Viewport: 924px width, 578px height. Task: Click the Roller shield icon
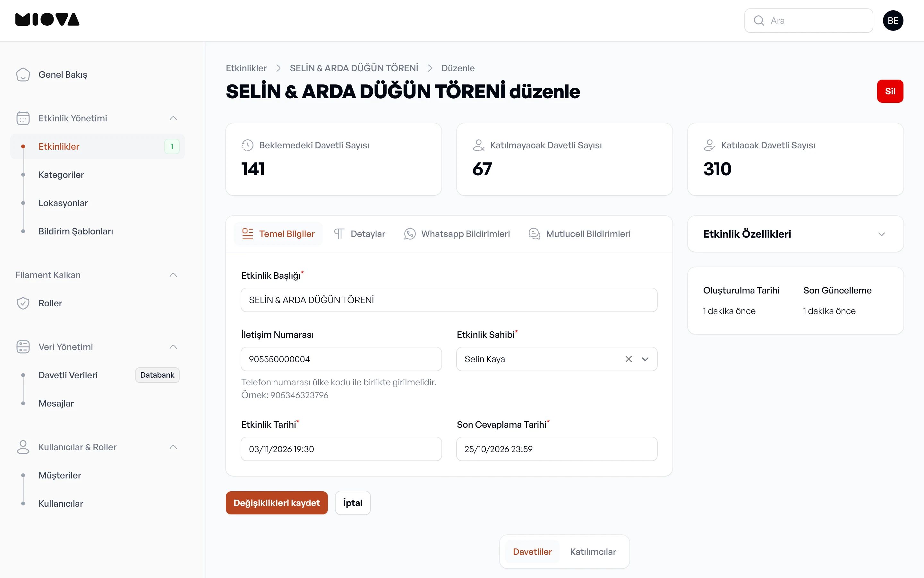[23, 303]
